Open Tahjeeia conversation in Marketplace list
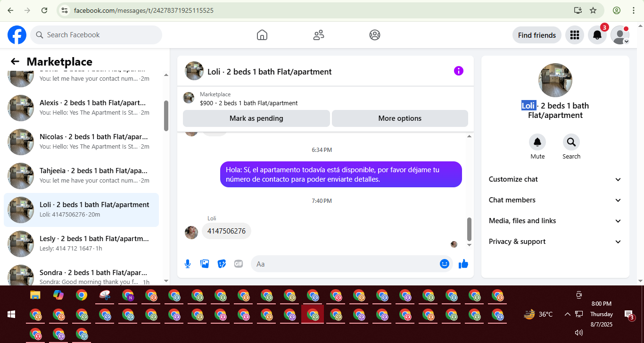The height and width of the screenshot is (343, 644). (x=81, y=176)
